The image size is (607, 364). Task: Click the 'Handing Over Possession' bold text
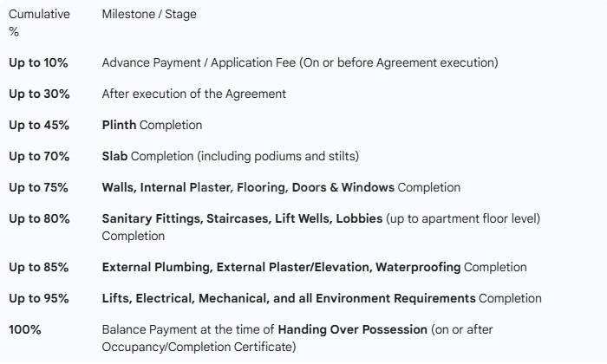tap(353, 329)
